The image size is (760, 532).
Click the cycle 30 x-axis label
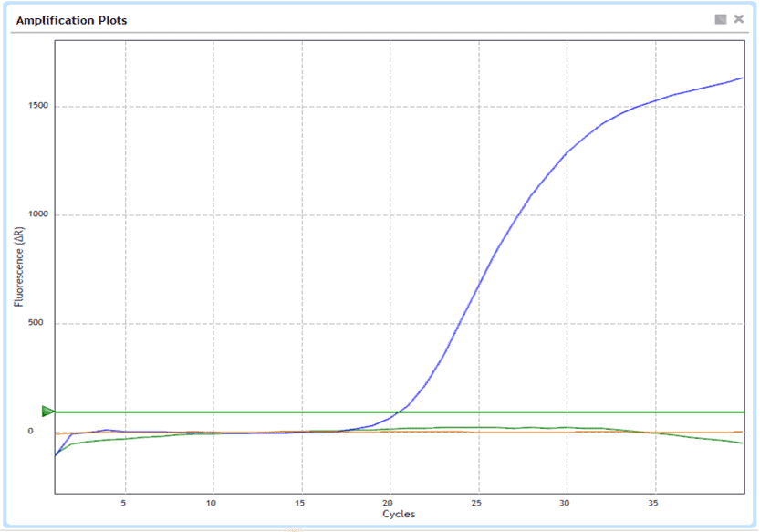click(567, 502)
